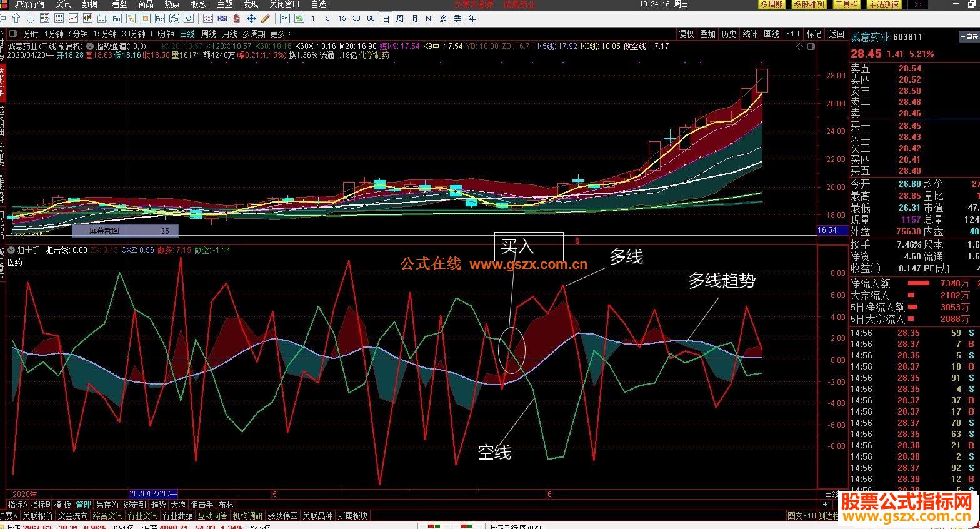This screenshot has width=980, height=529.
Task: Toggle 标记 marker mode
Action: (814, 34)
